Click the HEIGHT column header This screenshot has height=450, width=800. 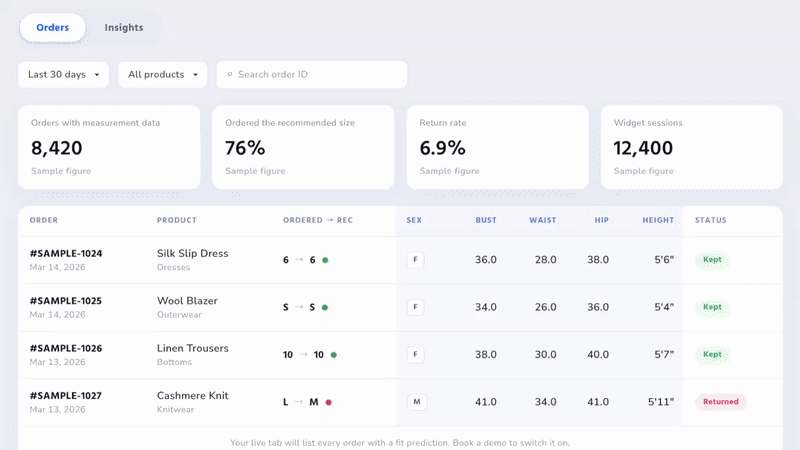click(658, 220)
